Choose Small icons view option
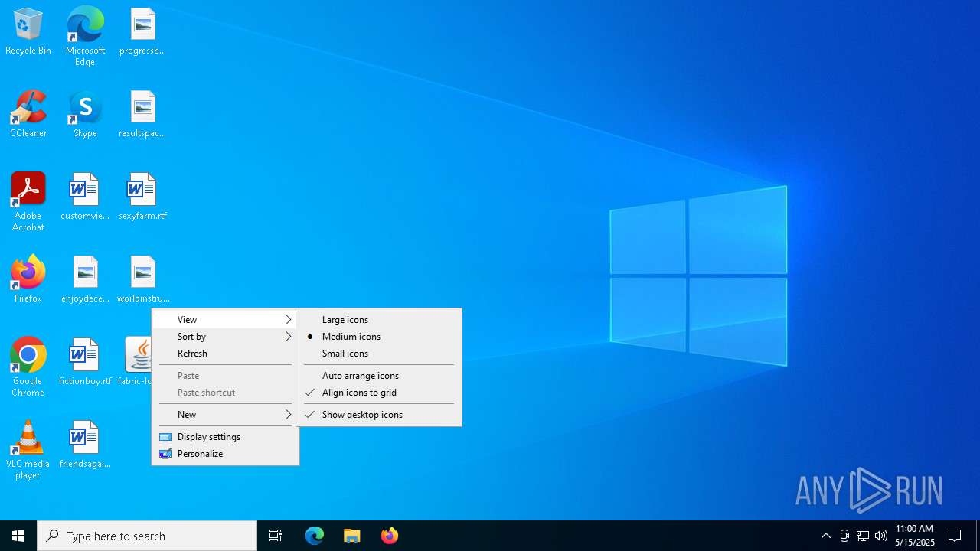Image resolution: width=980 pixels, height=551 pixels. point(379,354)
